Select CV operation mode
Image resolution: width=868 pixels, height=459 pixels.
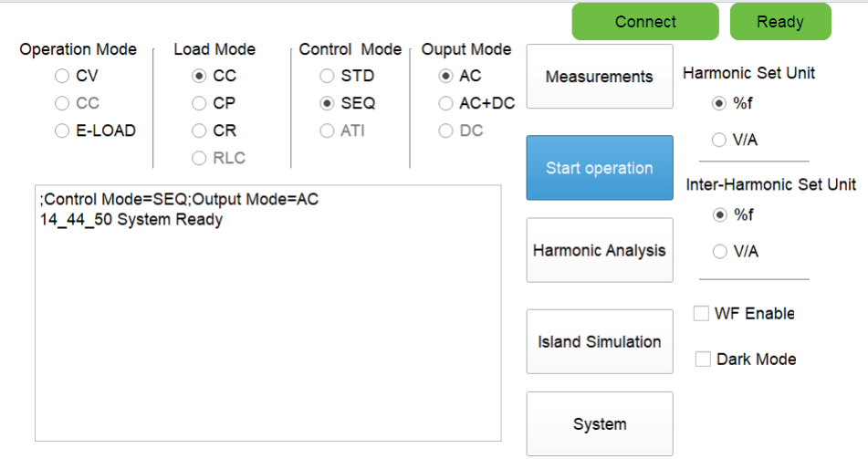point(62,77)
